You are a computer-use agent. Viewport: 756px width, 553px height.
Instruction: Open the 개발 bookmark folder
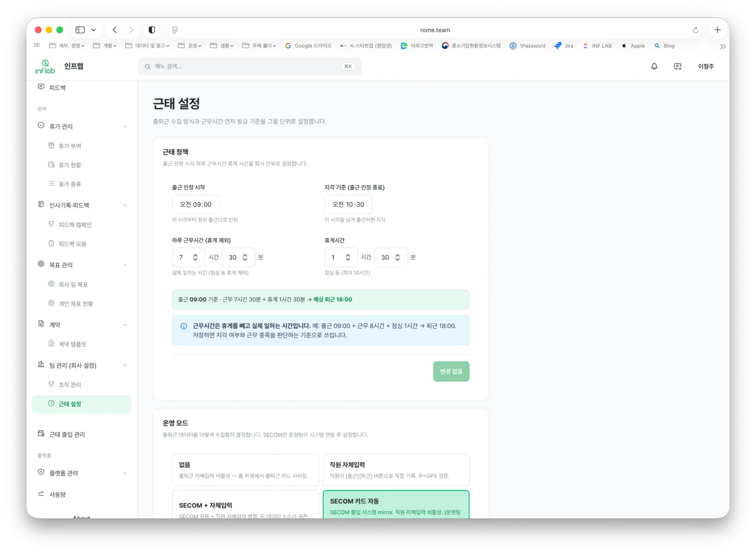point(104,46)
